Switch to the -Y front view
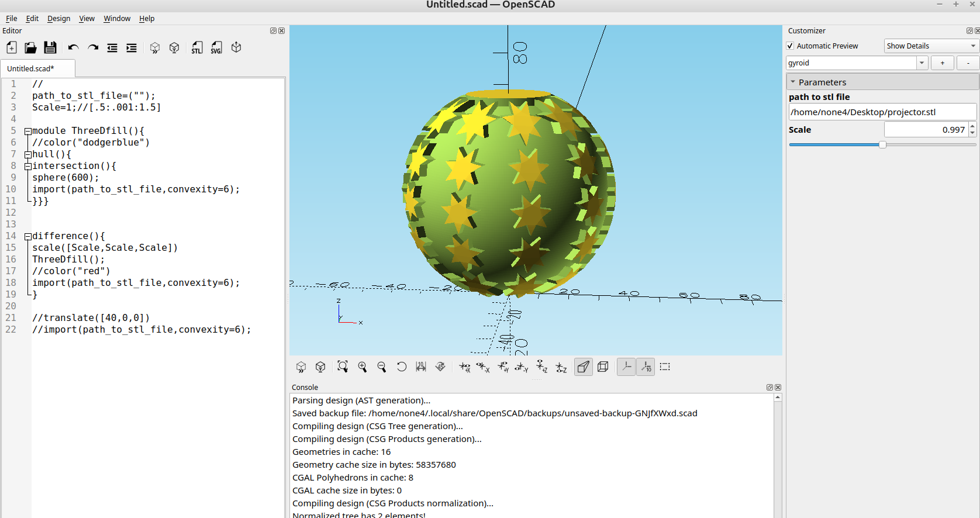Screen dimensions: 980x518 522,367
